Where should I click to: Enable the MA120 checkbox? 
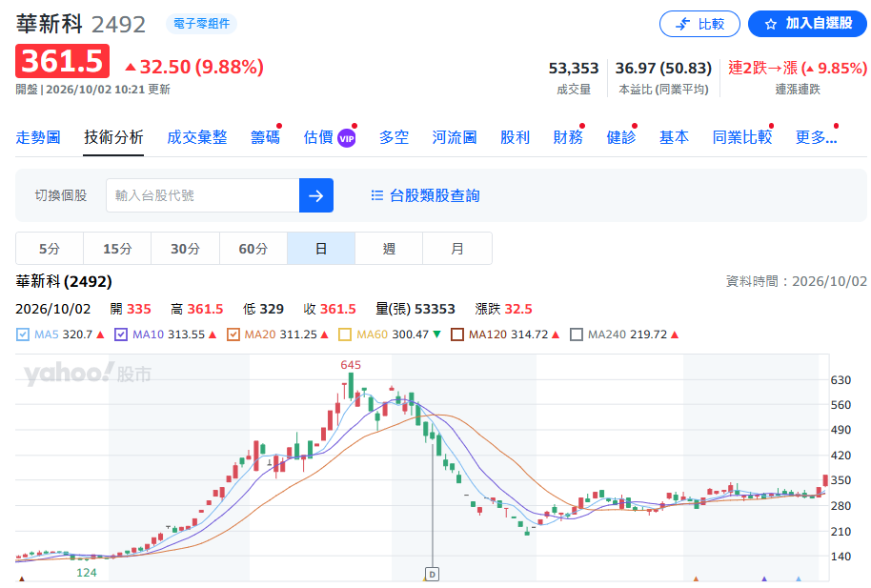(x=457, y=335)
